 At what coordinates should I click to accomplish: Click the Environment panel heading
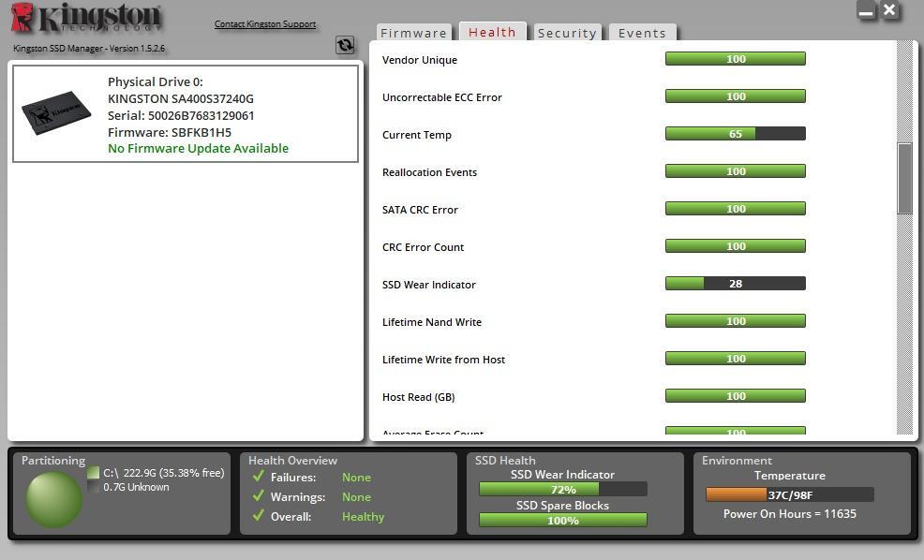coord(737,461)
